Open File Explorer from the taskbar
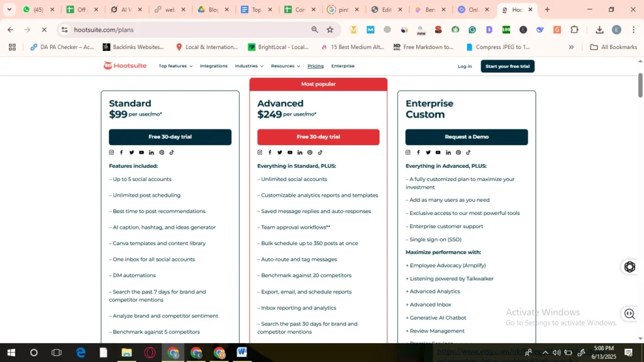Viewport: 644px width, 362px height. tap(126, 353)
